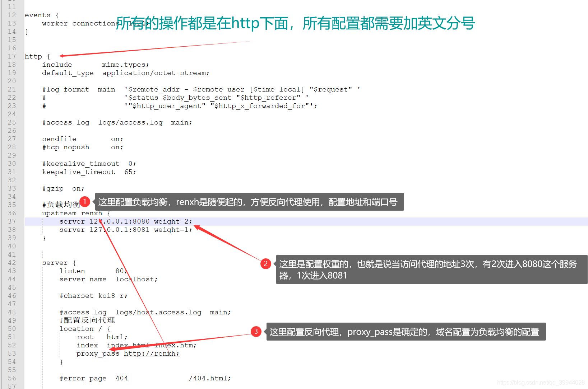588x389 pixels.
Task: Click the "listen" directive
Action: point(72,271)
